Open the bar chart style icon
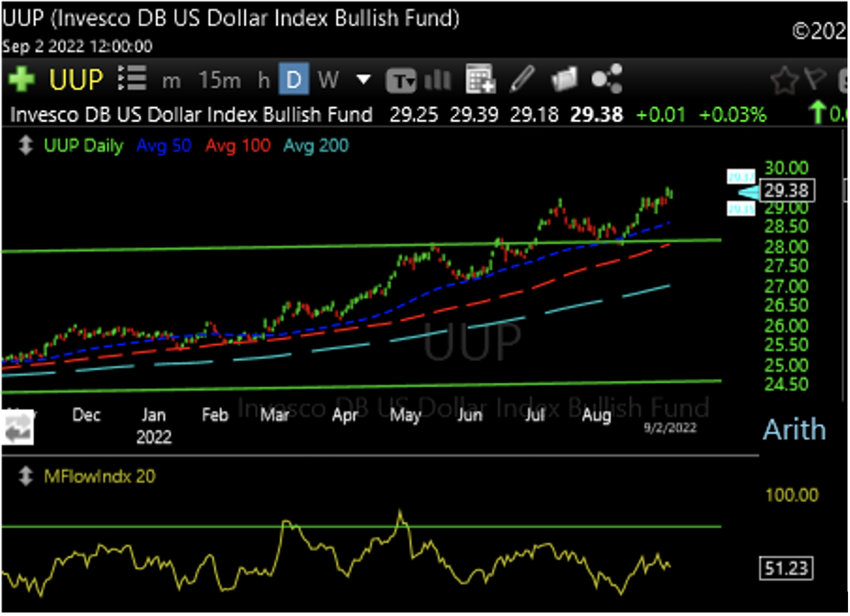This screenshot has height=616, width=850. [438, 79]
